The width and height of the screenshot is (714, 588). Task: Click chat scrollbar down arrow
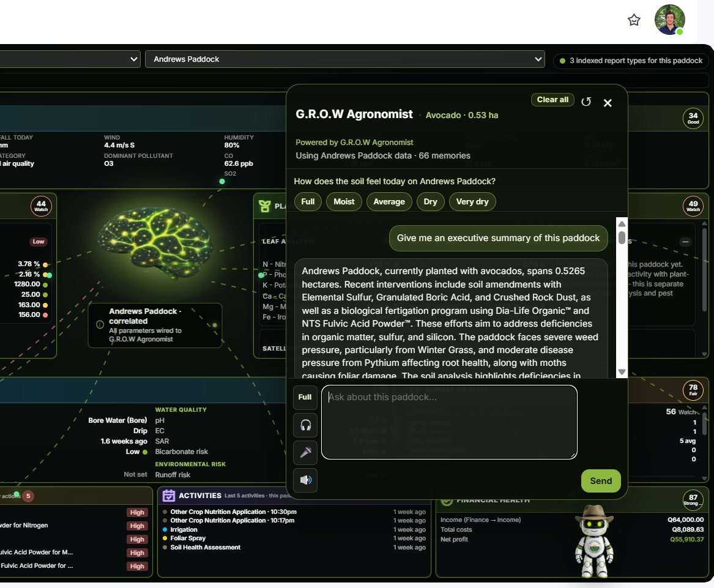point(622,371)
